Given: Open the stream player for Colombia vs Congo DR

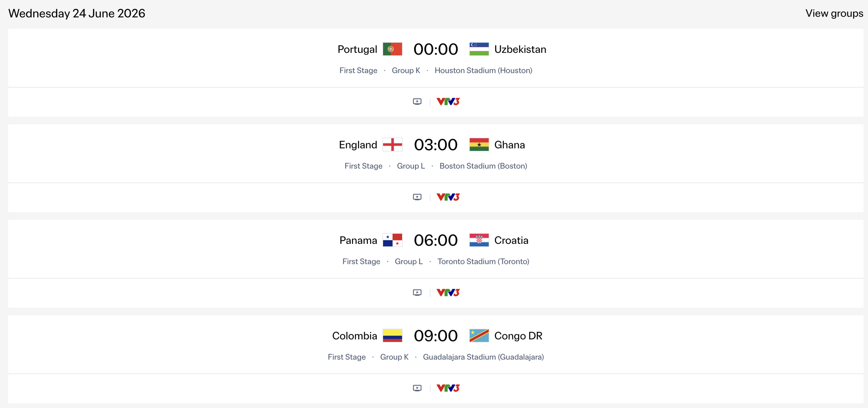Looking at the screenshot, I should [x=417, y=388].
